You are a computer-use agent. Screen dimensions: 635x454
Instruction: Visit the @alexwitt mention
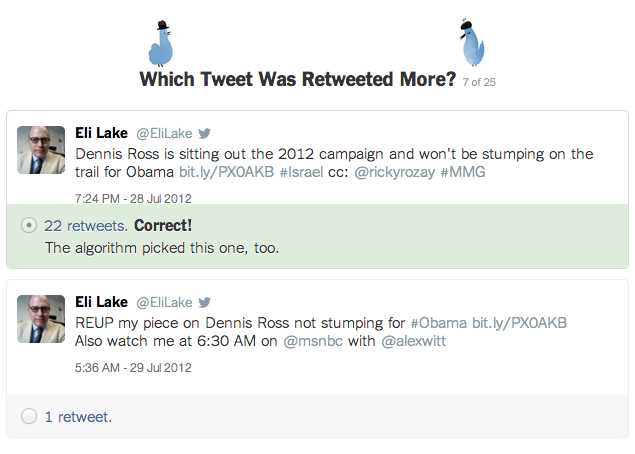click(x=413, y=341)
